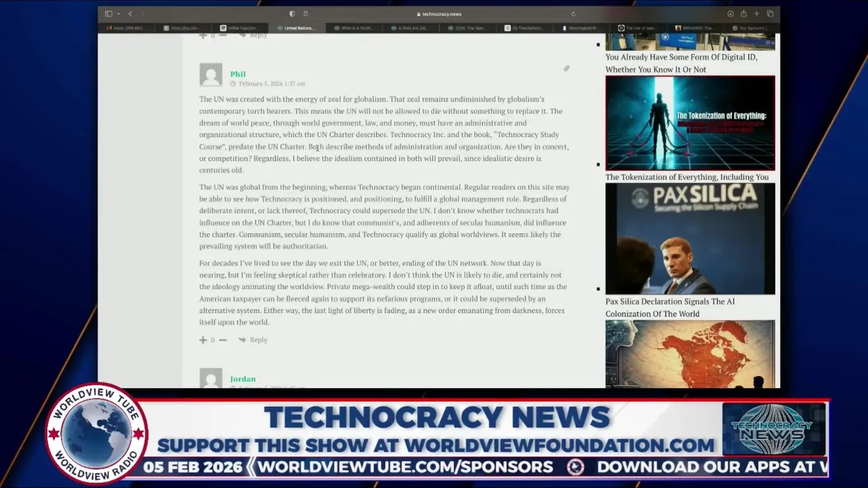868x488 pixels.
Task: Click Phil's comment timestamp February 5, 2026
Action: [x=271, y=83]
